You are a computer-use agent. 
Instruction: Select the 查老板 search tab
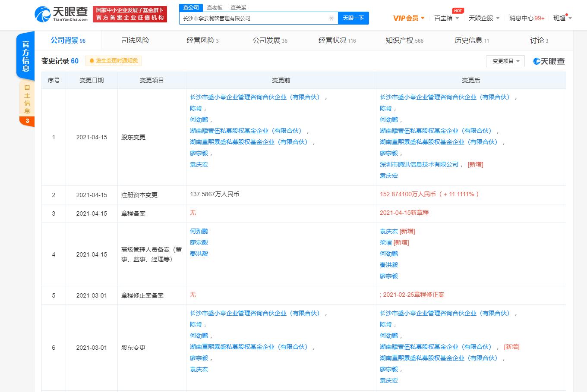[215, 7]
